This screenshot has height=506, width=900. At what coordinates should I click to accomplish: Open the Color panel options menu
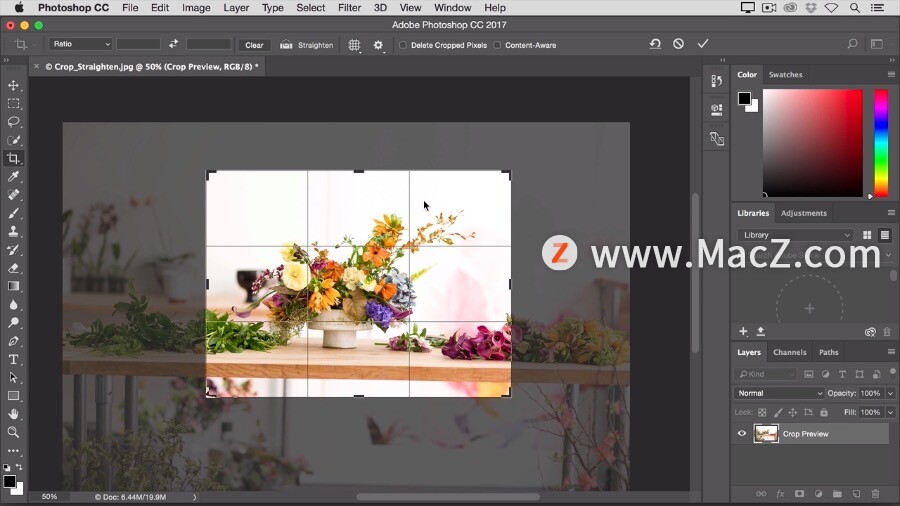[x=891, y=75]
